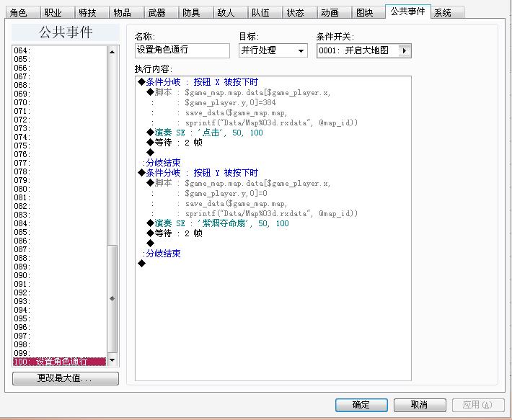Switch to the 角色 tab
The height and width of the screenshot is (420, 512).
[x=22, y=12]
